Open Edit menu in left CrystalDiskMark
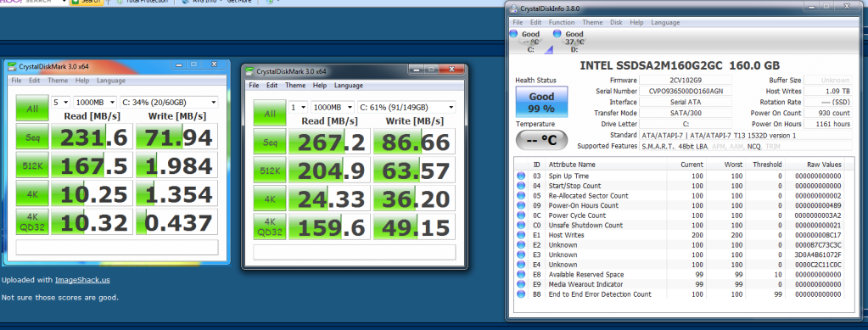 [34, 81]
